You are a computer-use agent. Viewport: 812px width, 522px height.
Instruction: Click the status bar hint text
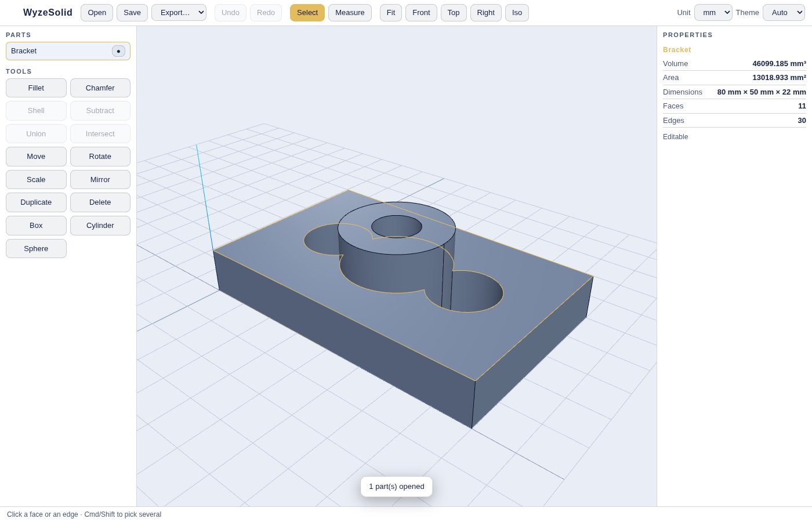click(x=84, y=514)
